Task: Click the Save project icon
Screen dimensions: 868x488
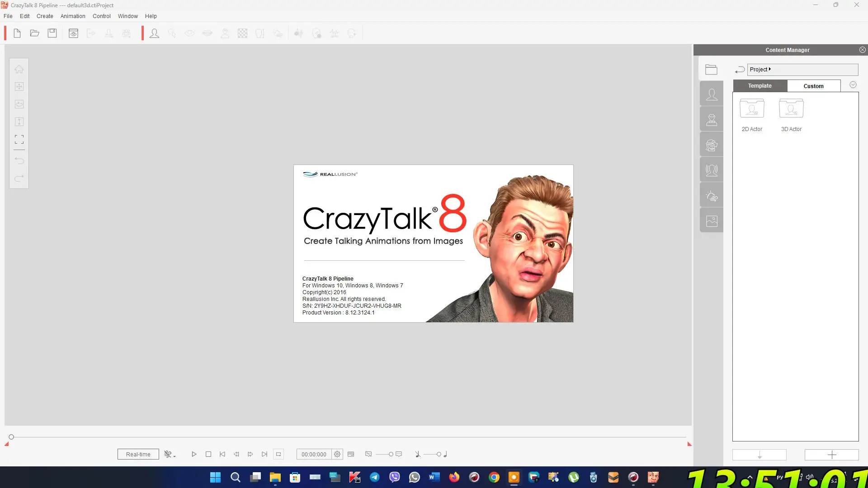Action: coord(52,33)
